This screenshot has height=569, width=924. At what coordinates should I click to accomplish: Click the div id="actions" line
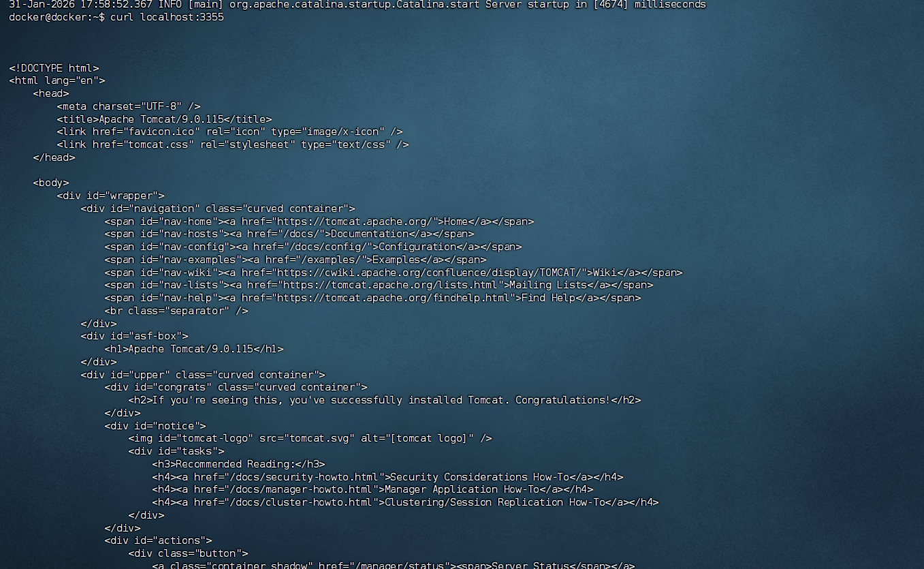(159, 540)
